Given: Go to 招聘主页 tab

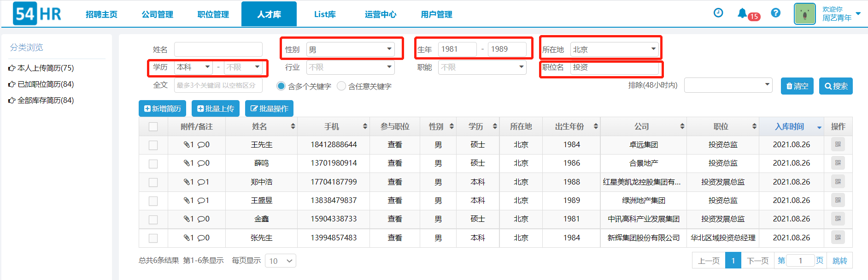Looking at the screenshot, I should (101, 14).
